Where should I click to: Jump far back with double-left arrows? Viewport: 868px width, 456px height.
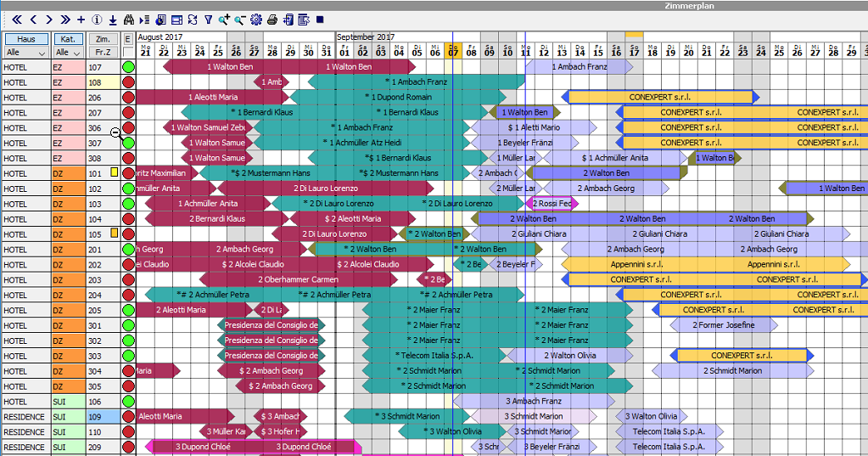tap(17, 20)
